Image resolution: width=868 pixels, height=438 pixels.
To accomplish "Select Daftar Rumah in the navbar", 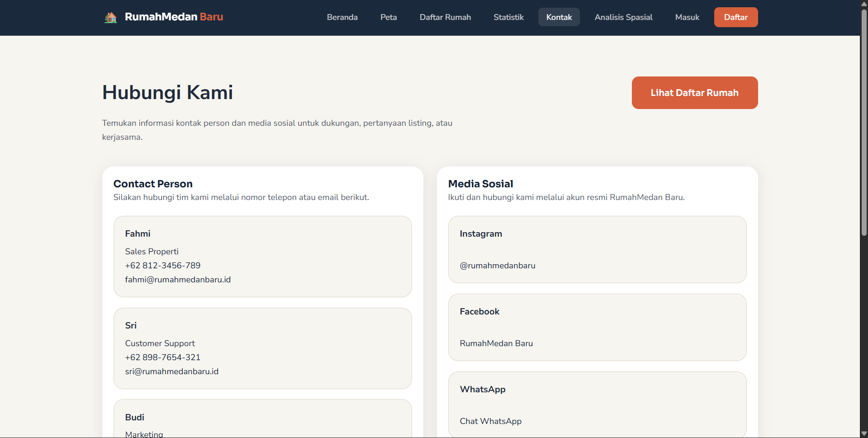I will tap(445, 17).
